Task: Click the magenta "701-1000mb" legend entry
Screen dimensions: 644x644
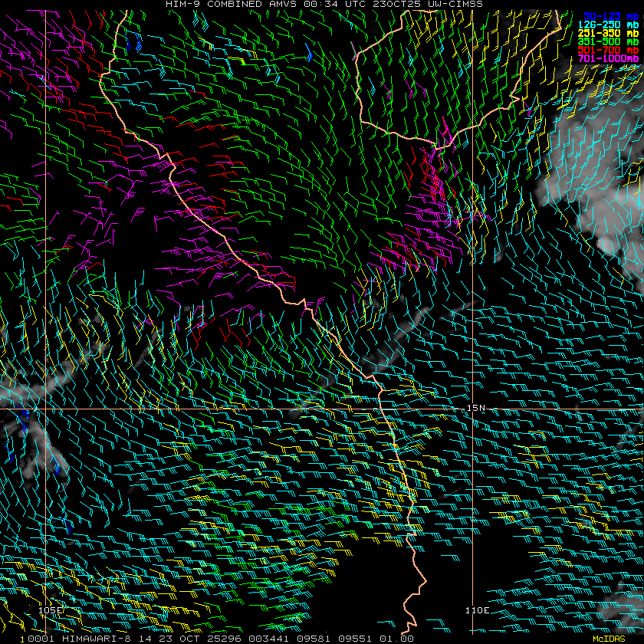Action: click(x=608, y=58)
